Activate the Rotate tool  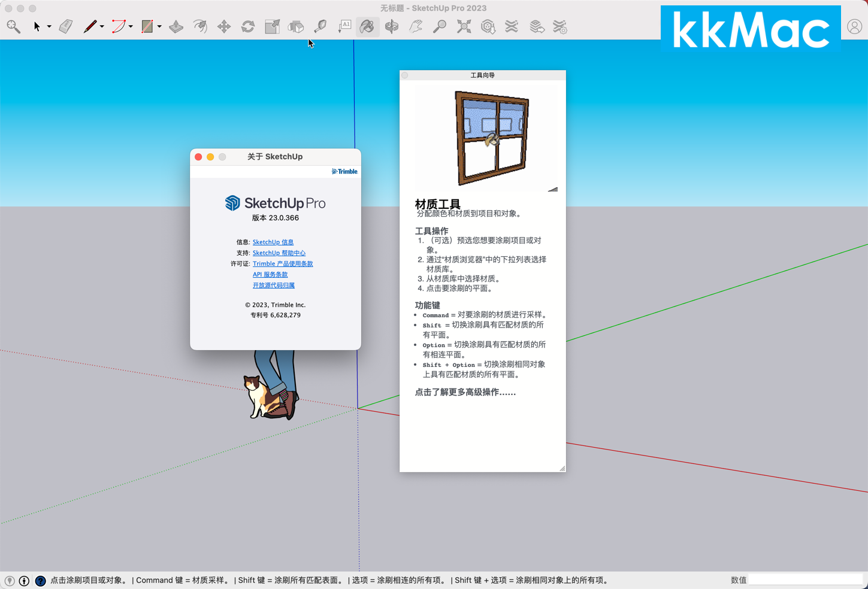[248, 26]
